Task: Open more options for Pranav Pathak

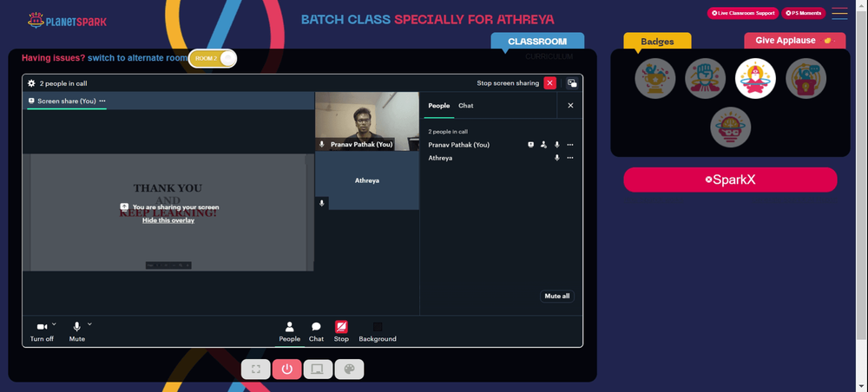Action: click(x=570, y=145)
